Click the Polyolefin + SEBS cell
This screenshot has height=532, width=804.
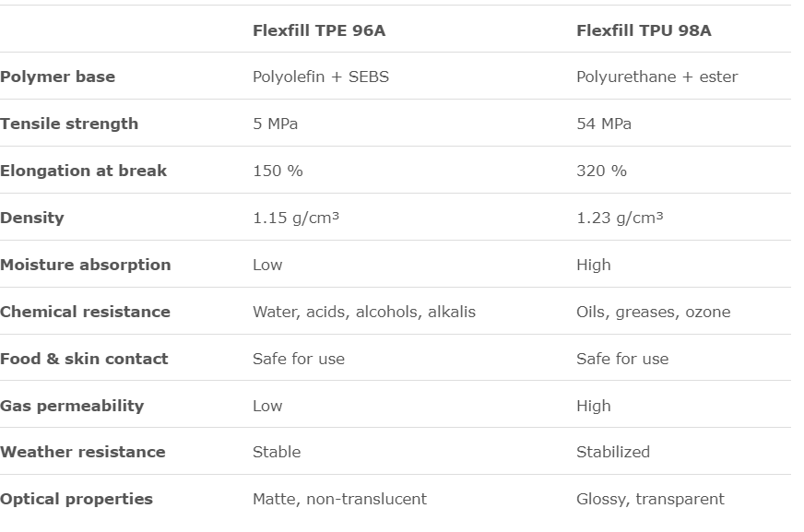click(x=321, y=77)
